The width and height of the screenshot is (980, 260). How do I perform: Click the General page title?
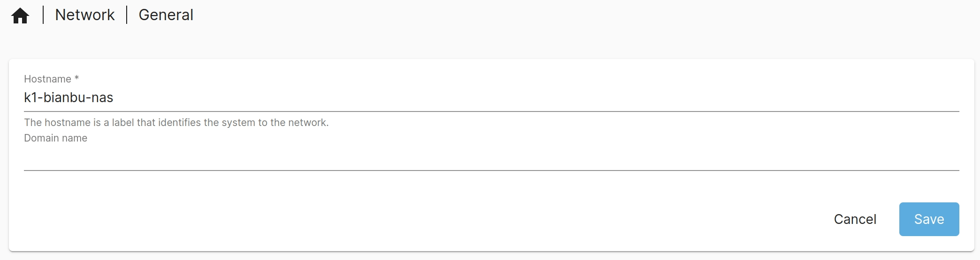pyautogui.click(x=166, y=15)
